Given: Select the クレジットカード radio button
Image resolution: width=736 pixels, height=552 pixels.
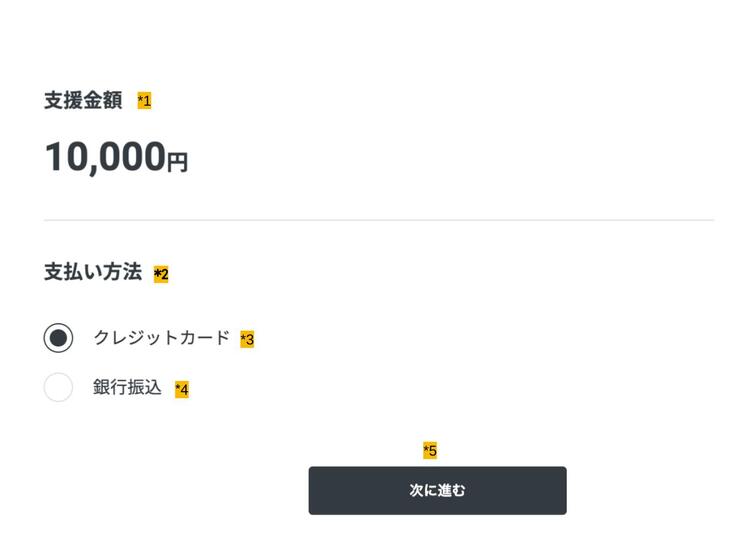Looking at the screenshot, I should point(58,338).
